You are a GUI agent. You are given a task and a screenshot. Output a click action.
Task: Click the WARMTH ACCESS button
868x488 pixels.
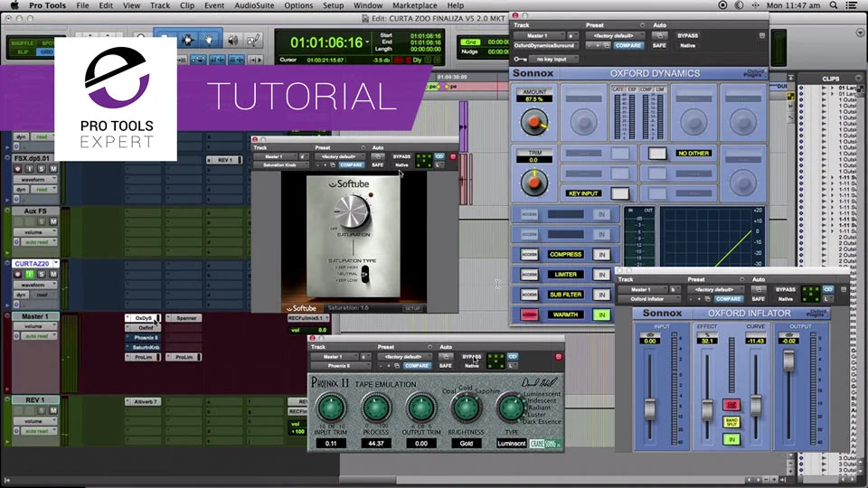(x=529, y=314)
